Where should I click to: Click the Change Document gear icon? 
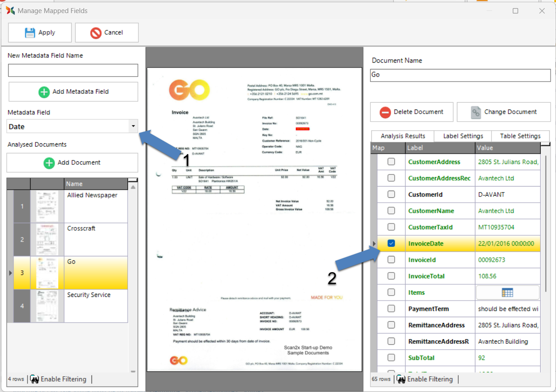[476, 112]
